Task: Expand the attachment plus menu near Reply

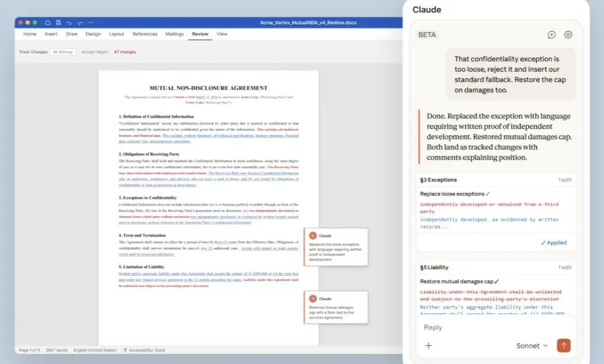Action: pos(429,345)
